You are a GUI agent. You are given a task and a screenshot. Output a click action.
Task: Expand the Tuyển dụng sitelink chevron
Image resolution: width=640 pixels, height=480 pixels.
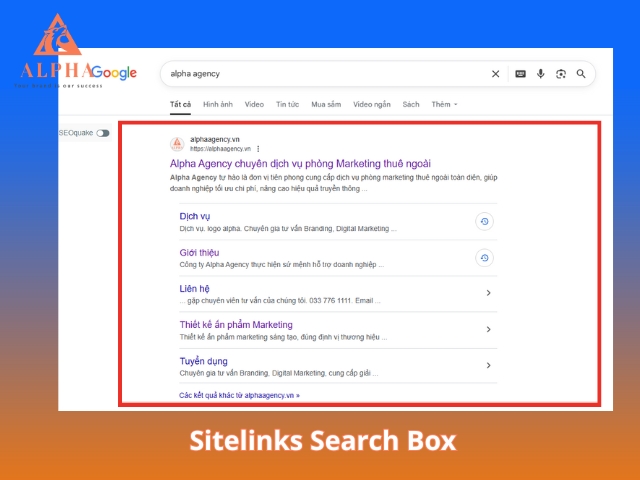click(489, 365)
